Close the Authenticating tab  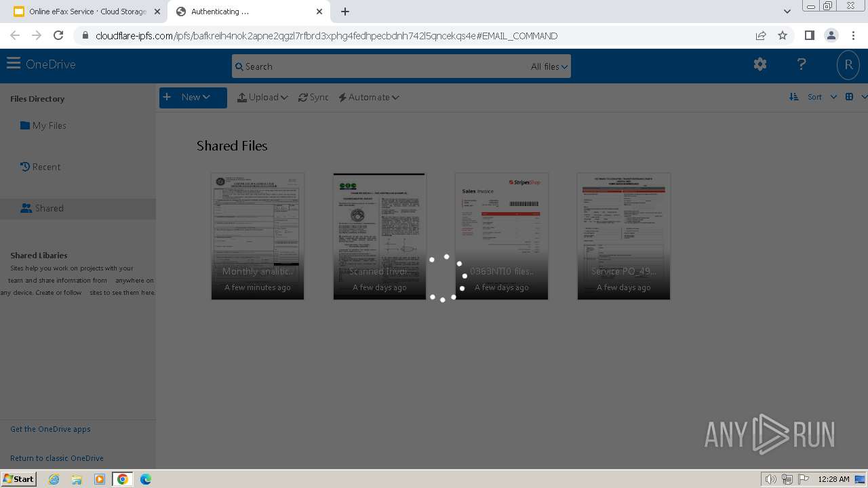click(x=319, y=12)
